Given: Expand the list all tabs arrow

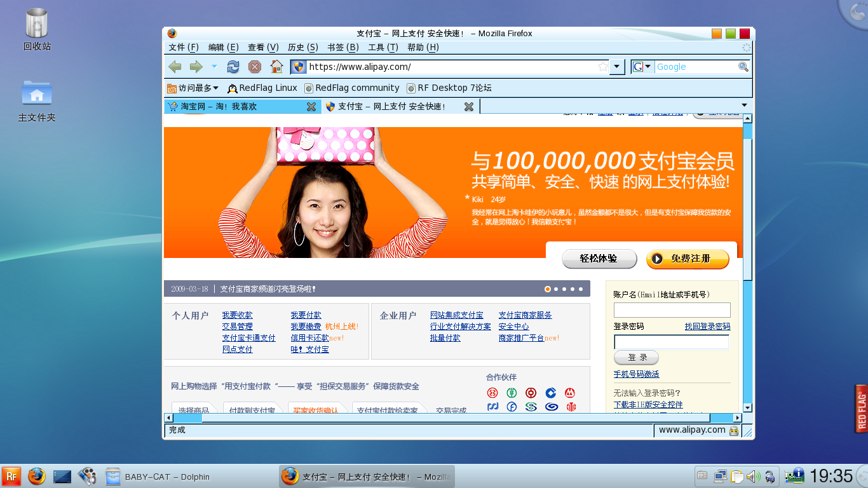Looking at the screenshot, I should (x=744, y=105).
